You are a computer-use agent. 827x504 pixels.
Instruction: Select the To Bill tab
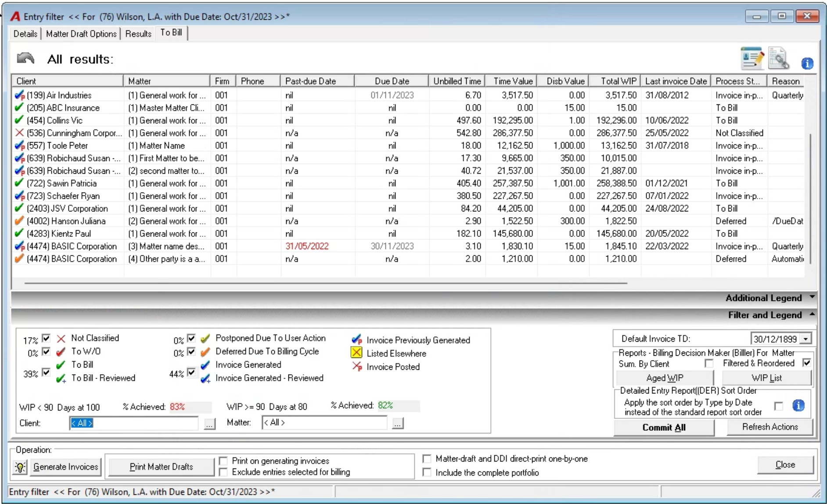[x=171, y=32]
